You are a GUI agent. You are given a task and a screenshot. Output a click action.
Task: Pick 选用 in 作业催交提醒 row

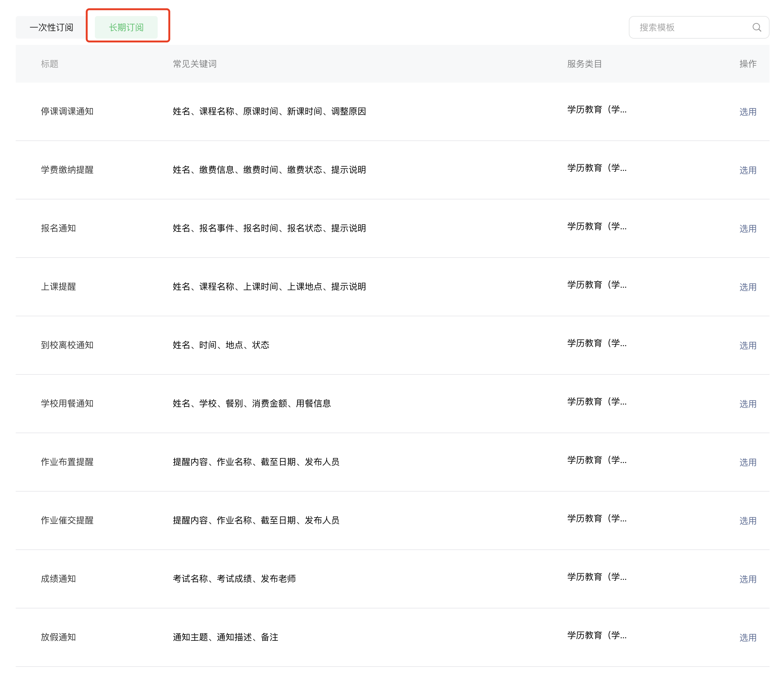[x=748, y=521]
